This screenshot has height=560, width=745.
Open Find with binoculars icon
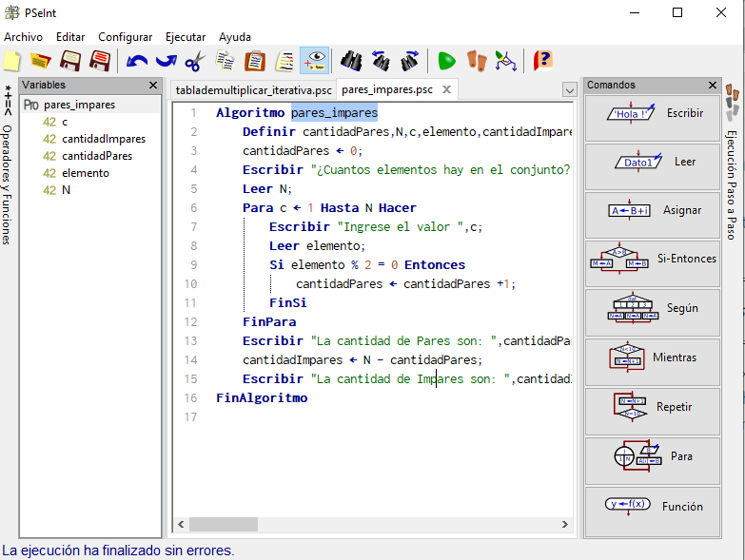tap(352, 61)
